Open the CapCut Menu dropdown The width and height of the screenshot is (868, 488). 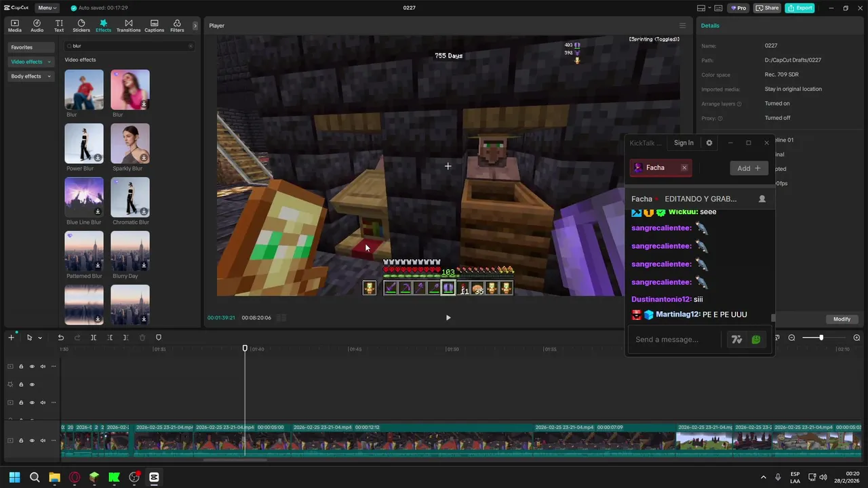pyautogui.click(x=46, y=8)
